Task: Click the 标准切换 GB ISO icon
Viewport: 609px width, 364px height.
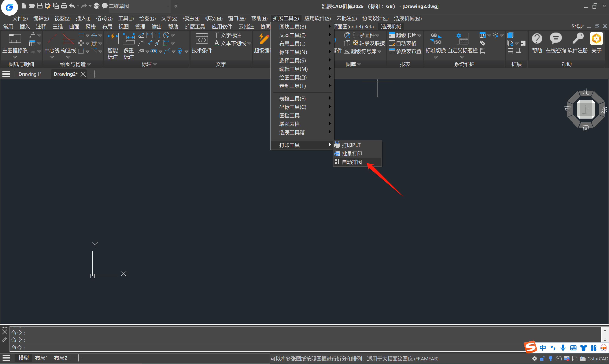Action: tap(436, 39)
